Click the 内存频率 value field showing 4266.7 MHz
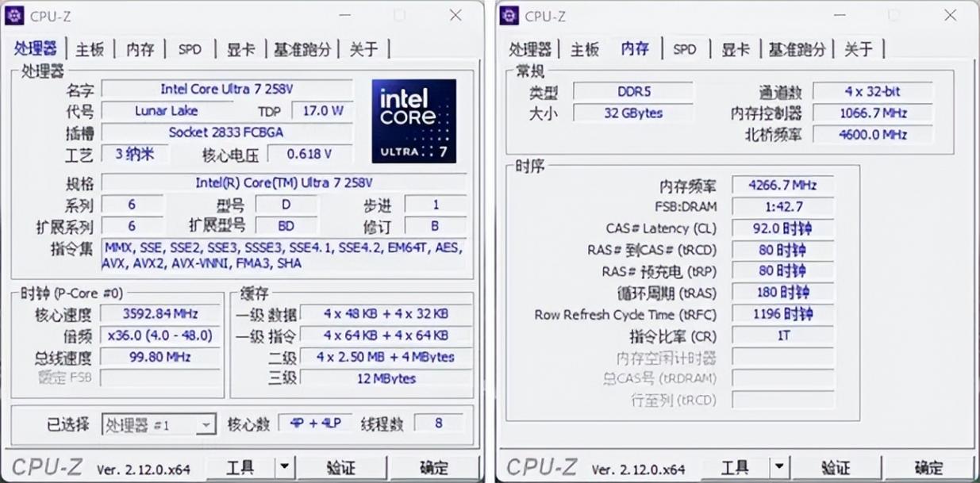 click(782, 186)
